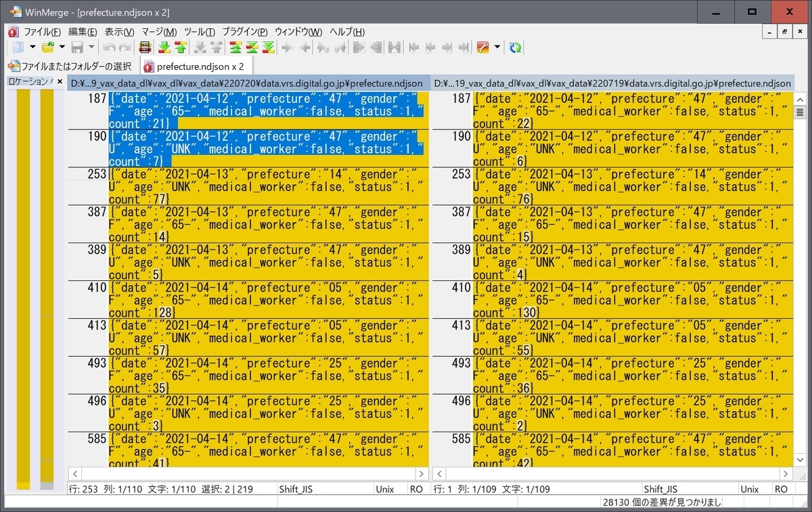
Task: Click line 496 in the right pane
Action: click(633, 414)
